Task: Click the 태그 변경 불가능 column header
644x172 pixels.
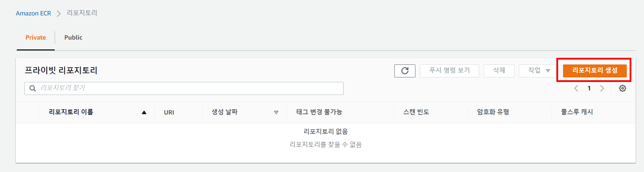Action: pyautogui.click(x=319, y=112)
